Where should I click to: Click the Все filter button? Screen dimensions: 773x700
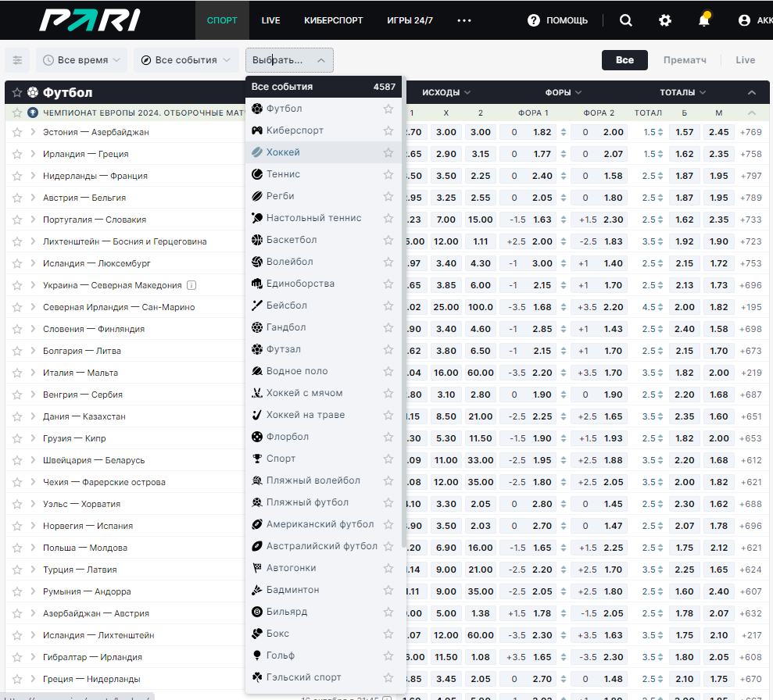[x=624, y=60]
